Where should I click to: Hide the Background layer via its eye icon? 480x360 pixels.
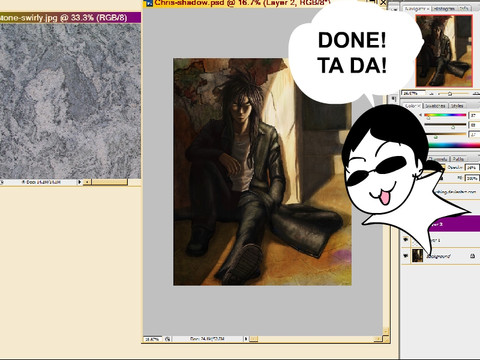pos(405,256)
